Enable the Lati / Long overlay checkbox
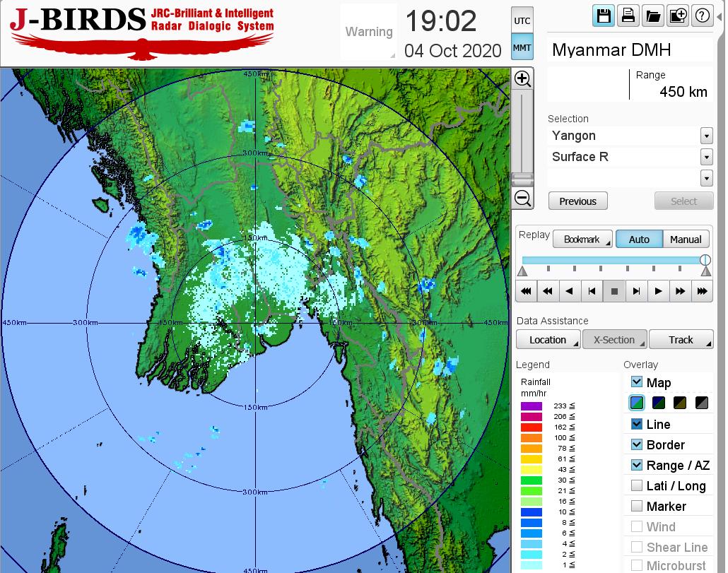Image resolution: width=728 pixels, height=573 pixels. pyautogui.click(x=637, y=485)
